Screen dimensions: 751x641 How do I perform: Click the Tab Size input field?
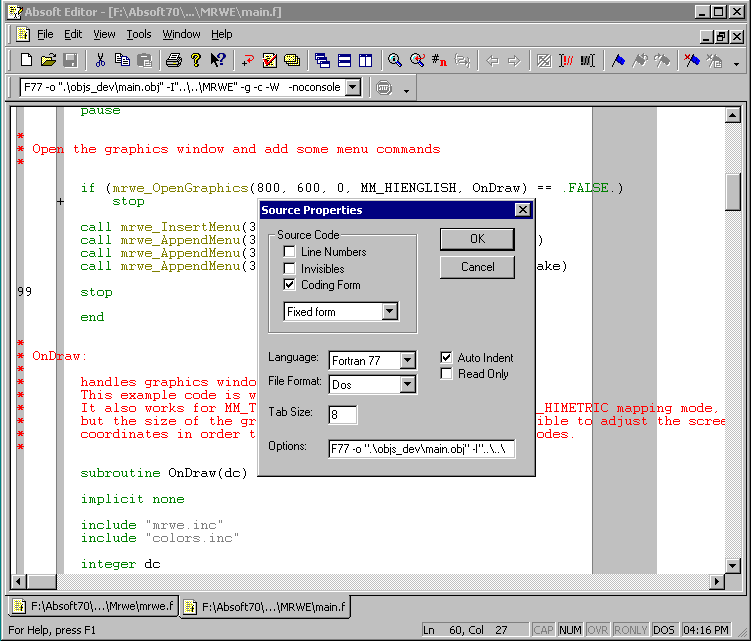coord(342,414)
